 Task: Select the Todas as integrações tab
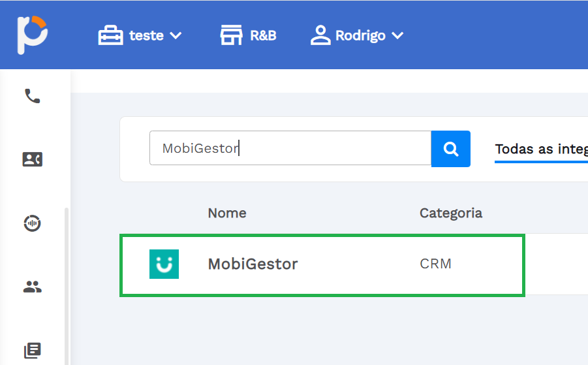(541, 150)
